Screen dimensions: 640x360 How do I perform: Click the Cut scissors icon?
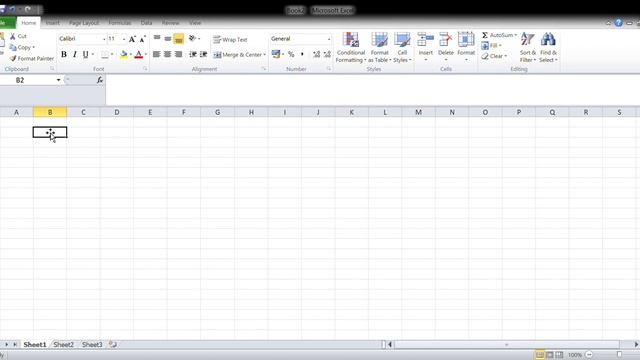[13, 36]
